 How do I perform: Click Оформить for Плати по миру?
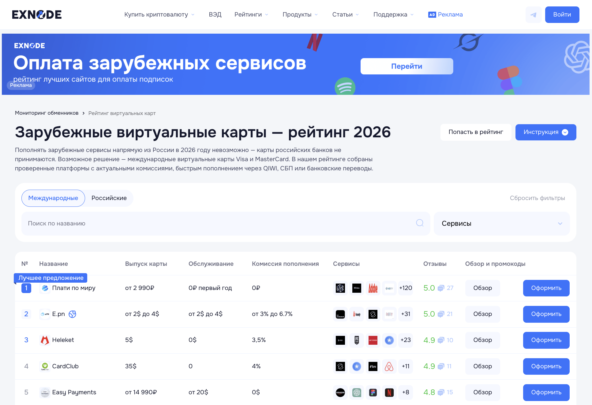click(546, 288)
